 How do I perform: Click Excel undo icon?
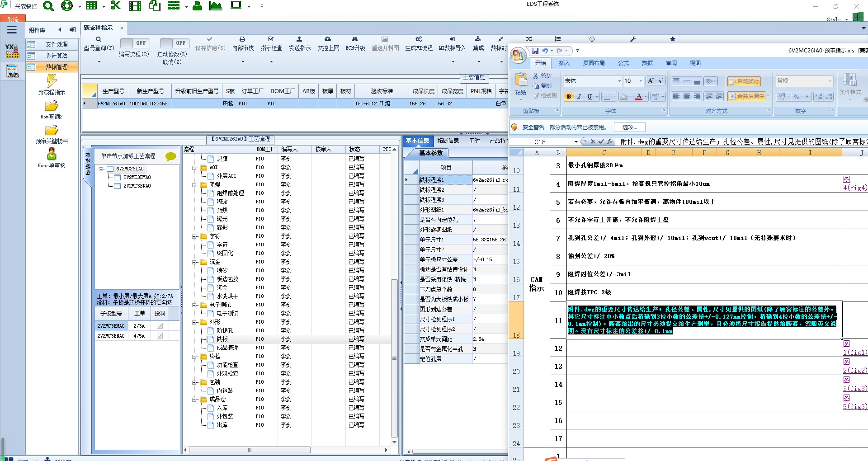coord(545,51)
